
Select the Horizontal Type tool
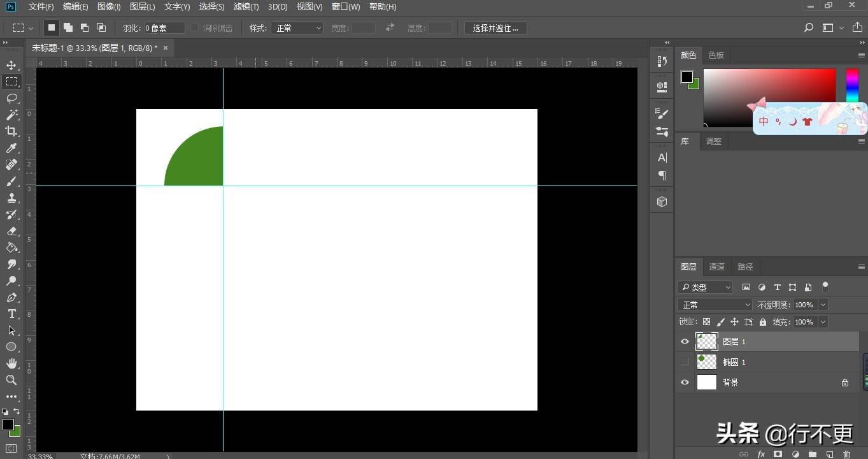(11, 314)
